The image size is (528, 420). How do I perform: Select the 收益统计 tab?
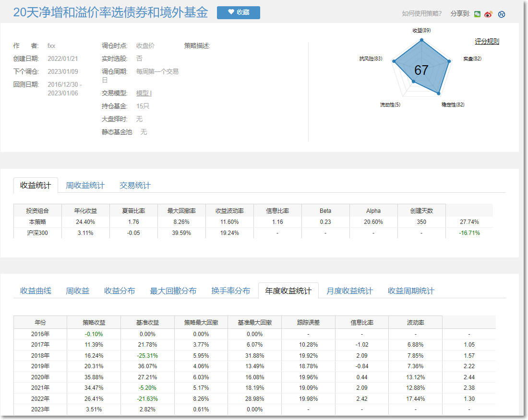pyautogui.click(x=36, y=186)
